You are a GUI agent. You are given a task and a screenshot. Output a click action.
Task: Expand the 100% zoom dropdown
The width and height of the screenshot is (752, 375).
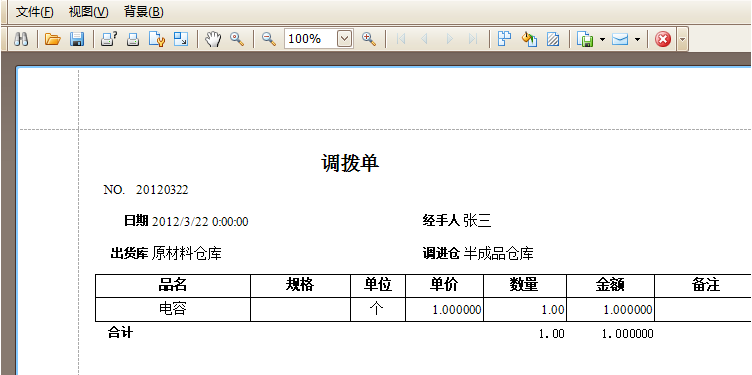[345, 39]
